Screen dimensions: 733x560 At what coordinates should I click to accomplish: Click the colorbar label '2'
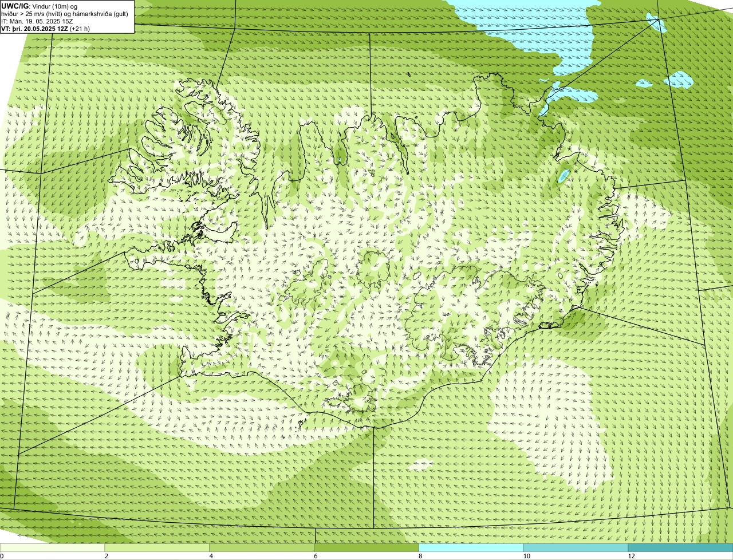pyautogui.click(x=107, y=556)
